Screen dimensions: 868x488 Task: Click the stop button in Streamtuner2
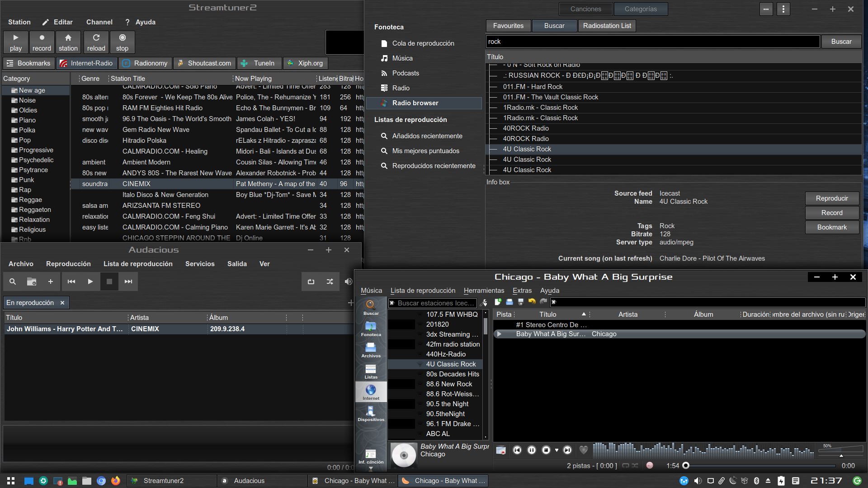pos(122,42)
